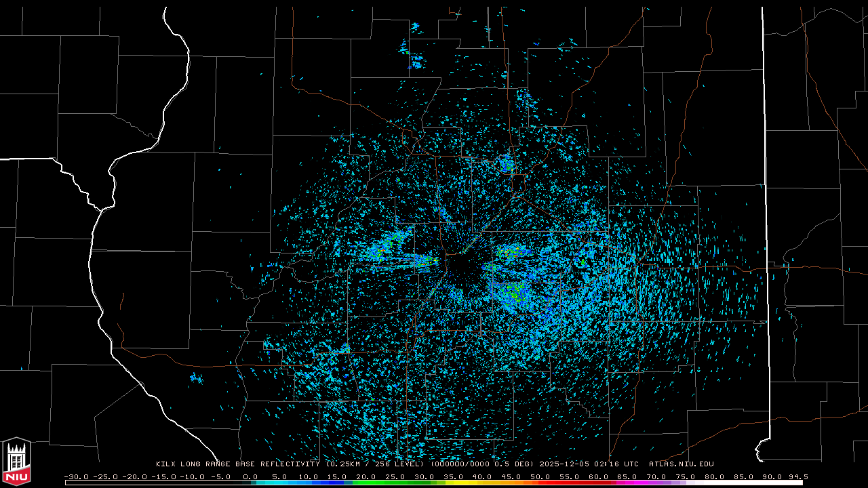Click the NIU logo in the corner
This screenshot has width=868, height=488.
point(16,462)
